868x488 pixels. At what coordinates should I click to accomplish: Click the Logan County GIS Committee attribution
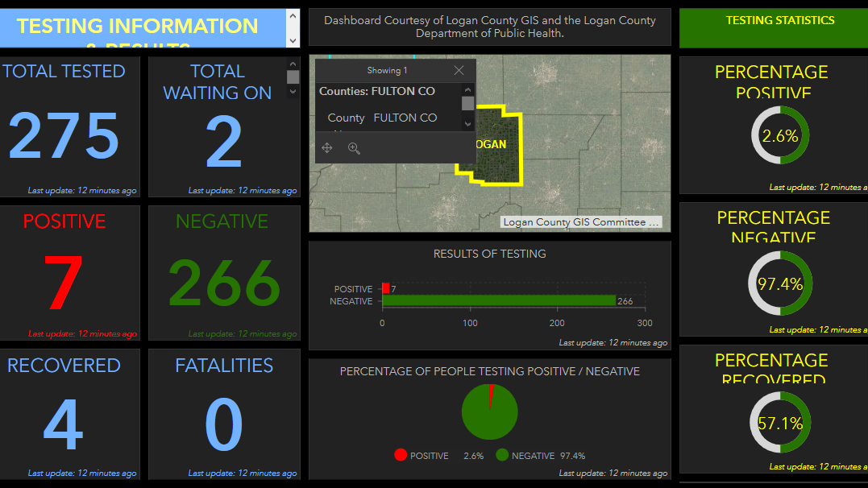pyautogui.click(x=580, y=222)
